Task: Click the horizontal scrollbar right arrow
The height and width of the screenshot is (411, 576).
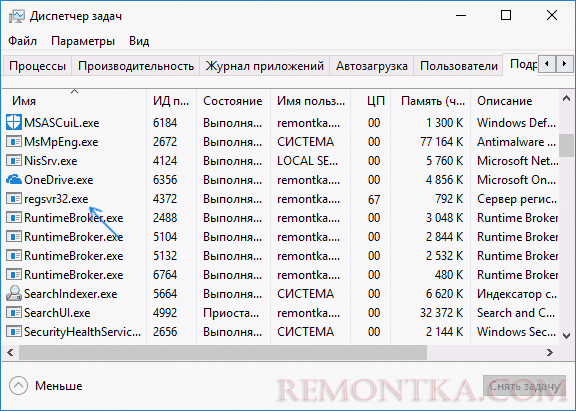Action: point(550,353)
